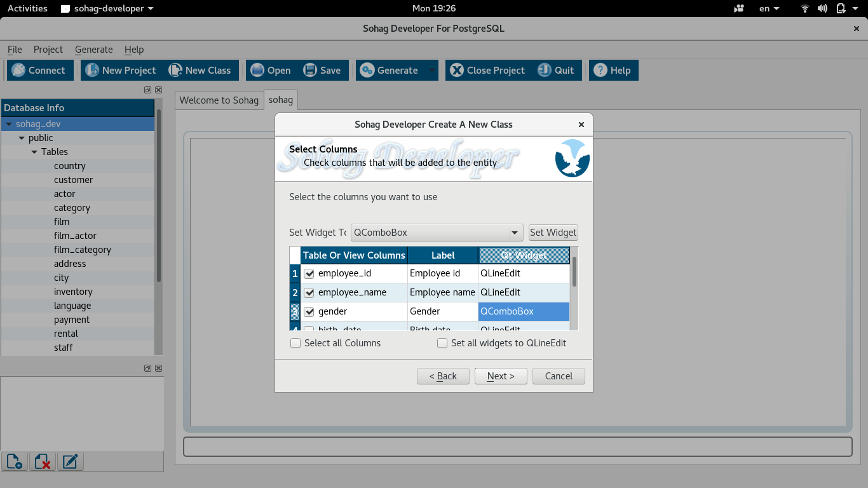Click the columns table vertical scrollbar
Image resolution: width=868 pixels, height=488 pixels.
[x=574, y=272]
